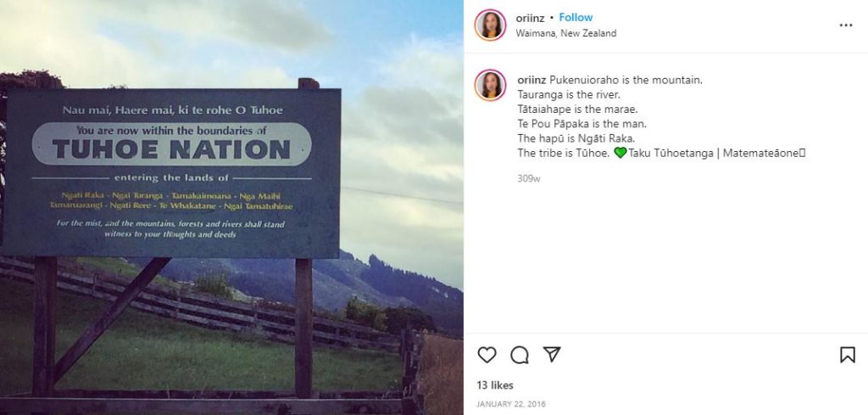
Task: View the 13 likes list
Action: (x=495, y=385)
